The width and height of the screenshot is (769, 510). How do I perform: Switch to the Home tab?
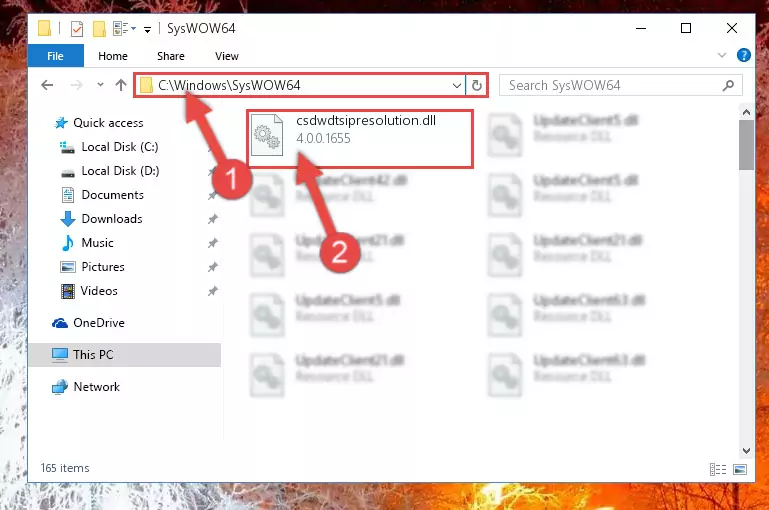(113, 56)
